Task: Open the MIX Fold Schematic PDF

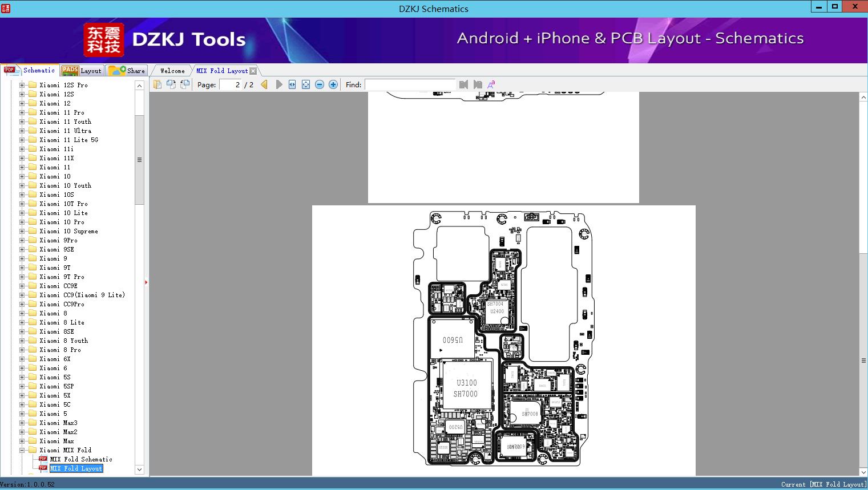Action: [x=81, y=459]
